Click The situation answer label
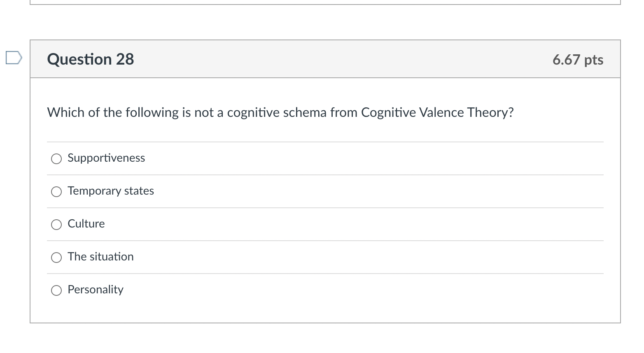This screenshot has height=353, width=644. [x=100, y=256]
